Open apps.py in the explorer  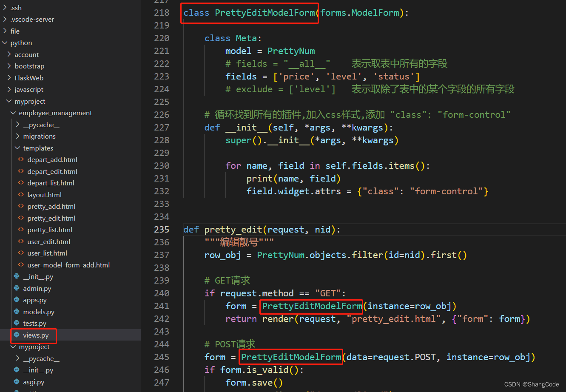pyautogui.click(x=35, y=300)
